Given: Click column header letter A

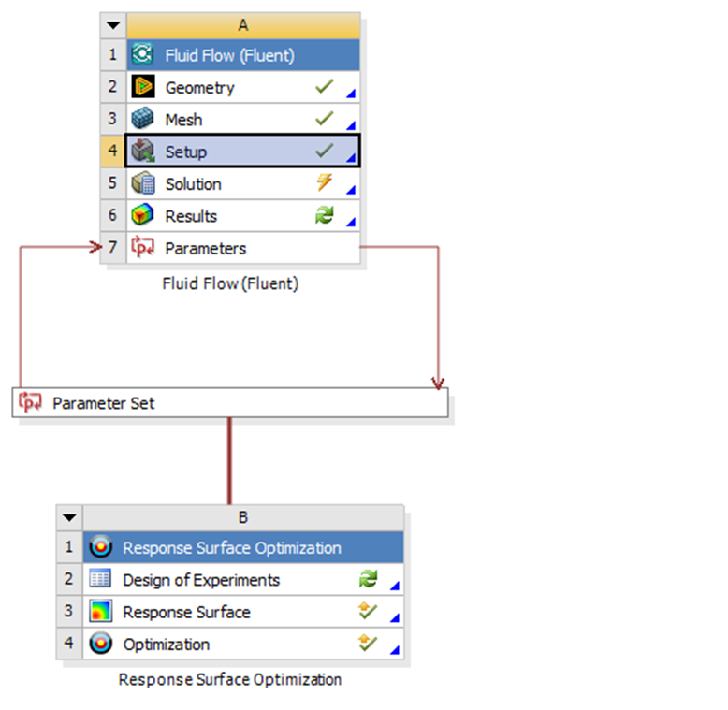Looking at the screenshot, I should [x=242, y=25].
